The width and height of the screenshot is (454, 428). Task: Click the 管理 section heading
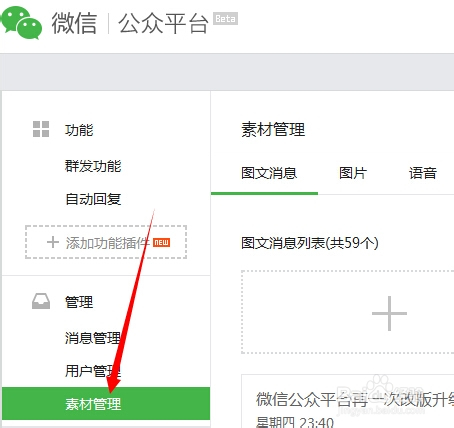[79, 302]
